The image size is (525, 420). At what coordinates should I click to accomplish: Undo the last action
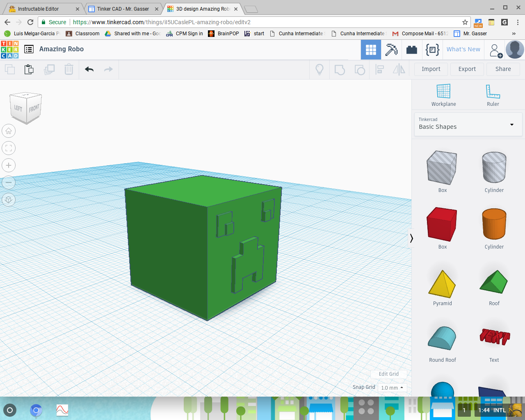pos(89,69)
